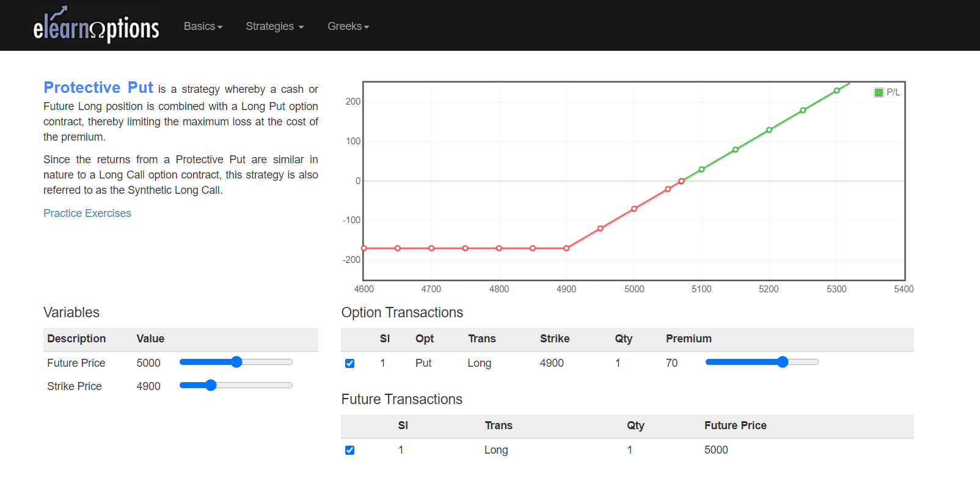Click the Premium slider handle
The width and height of the screenshot is (980, 486).
pyautogui.click(x=783, y=362)
